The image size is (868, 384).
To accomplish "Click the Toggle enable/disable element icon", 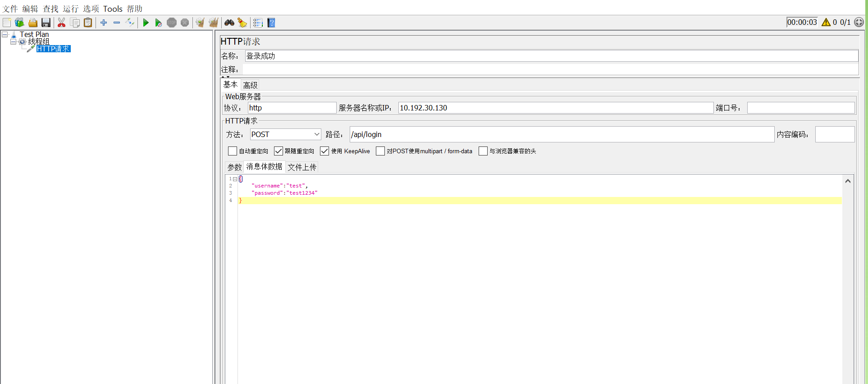I will point(130,23).
